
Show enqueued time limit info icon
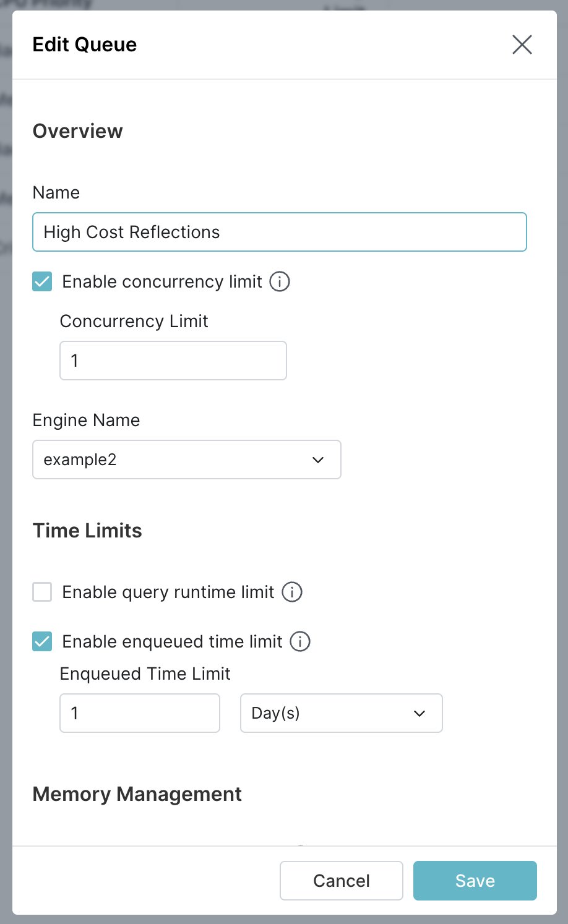click(x=300, y=641)
